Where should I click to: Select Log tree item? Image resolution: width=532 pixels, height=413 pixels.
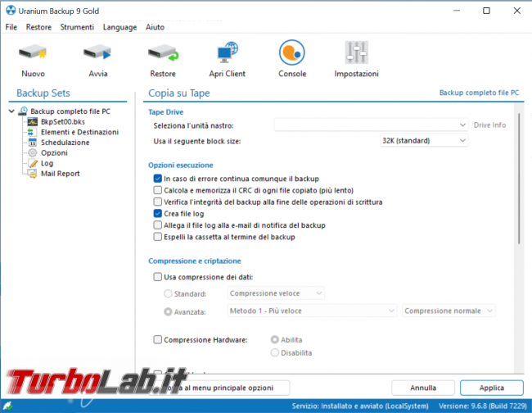point(47,163)
